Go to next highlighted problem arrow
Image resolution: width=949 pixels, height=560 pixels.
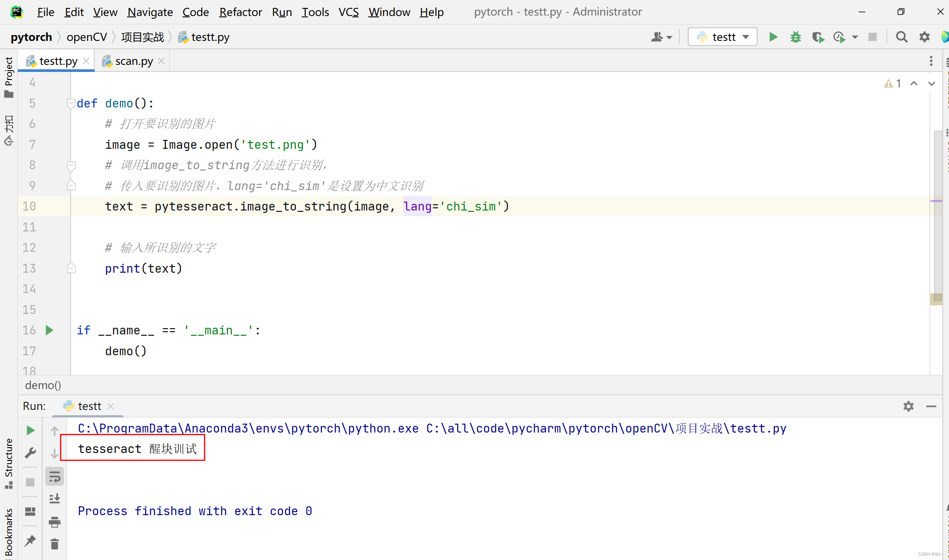coord(932,83)
